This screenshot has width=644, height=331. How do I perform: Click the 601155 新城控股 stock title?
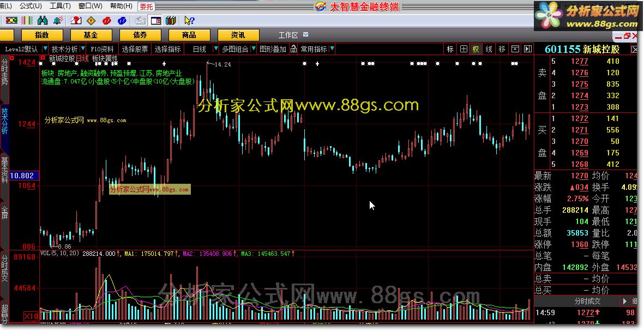[x=582, y=49]
